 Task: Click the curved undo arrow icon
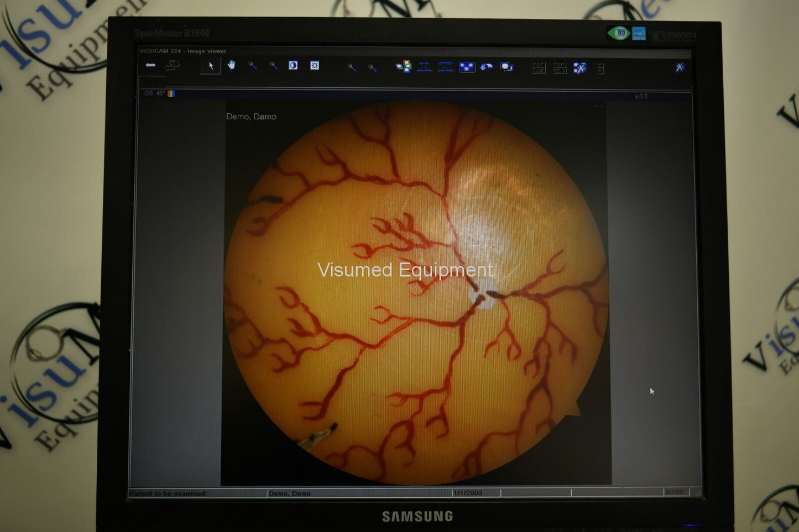[487, 67]
